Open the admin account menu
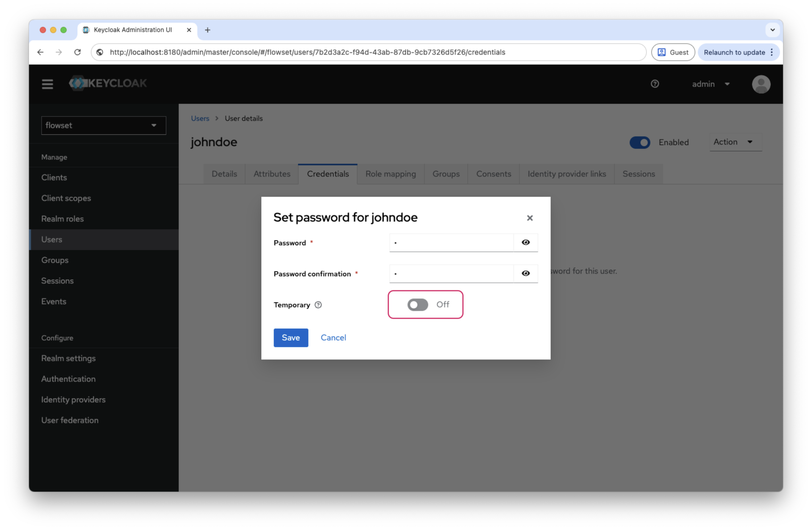The image size is (812, 530). click(711, 84)
